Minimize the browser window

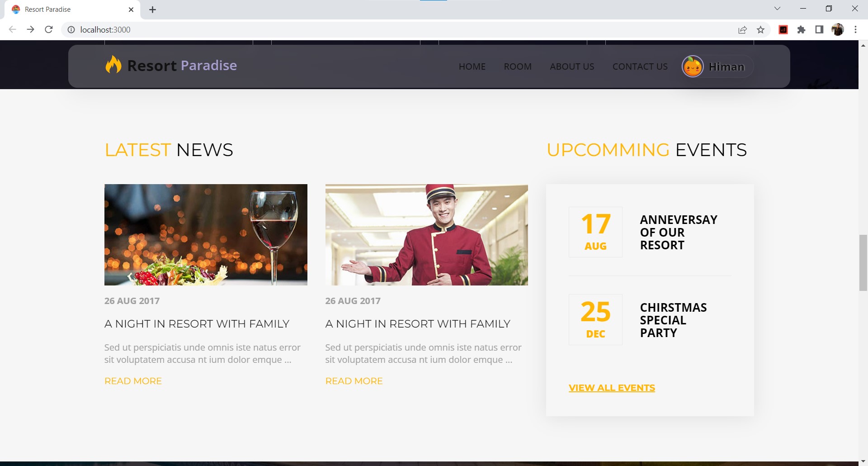[x=803, y=9]
